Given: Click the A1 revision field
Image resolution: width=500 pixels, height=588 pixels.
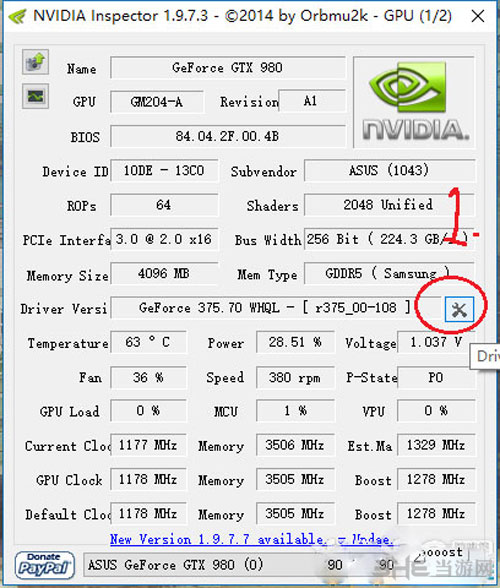Looking at the screenshot, I should click(311, 101).
